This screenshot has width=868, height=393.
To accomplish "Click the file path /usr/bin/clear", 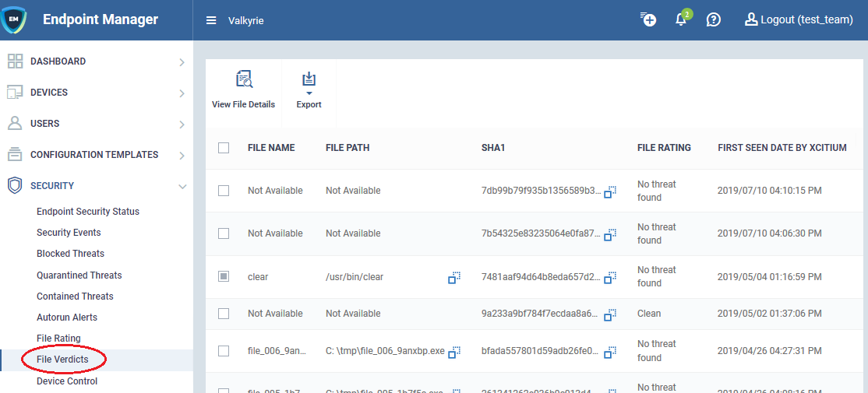I will point(355,277).
